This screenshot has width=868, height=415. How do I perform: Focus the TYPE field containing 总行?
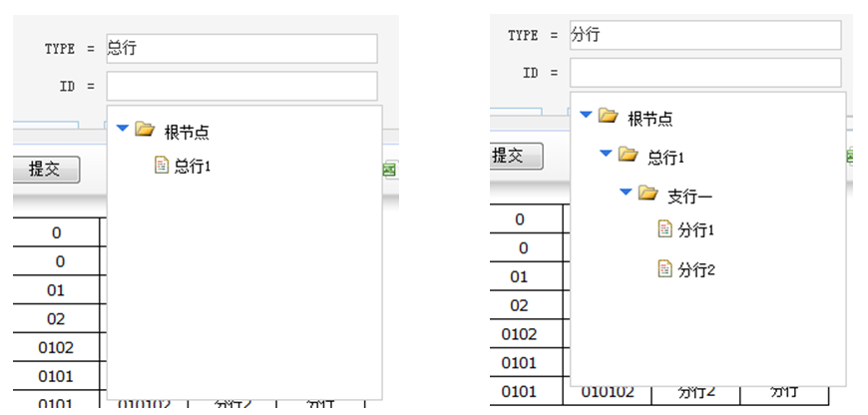click(241, 48)
